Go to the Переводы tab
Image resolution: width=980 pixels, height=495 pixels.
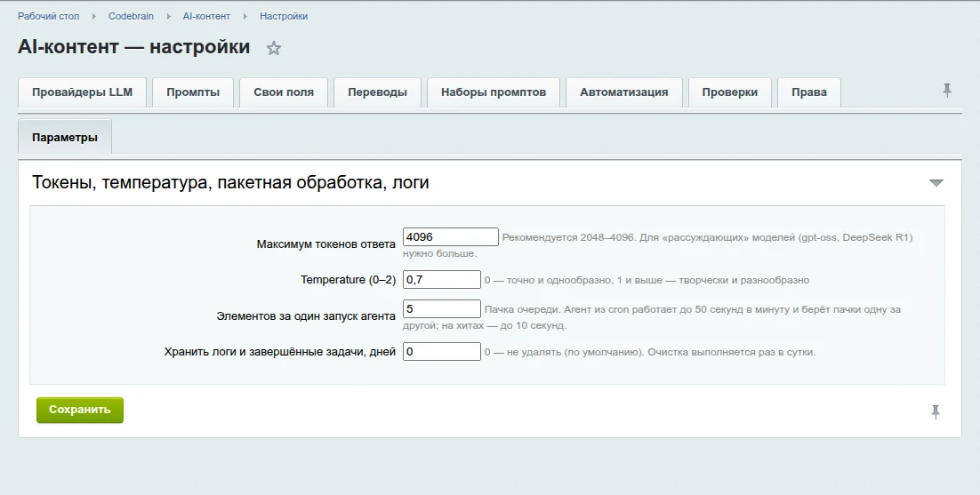[x=377, y=92]
